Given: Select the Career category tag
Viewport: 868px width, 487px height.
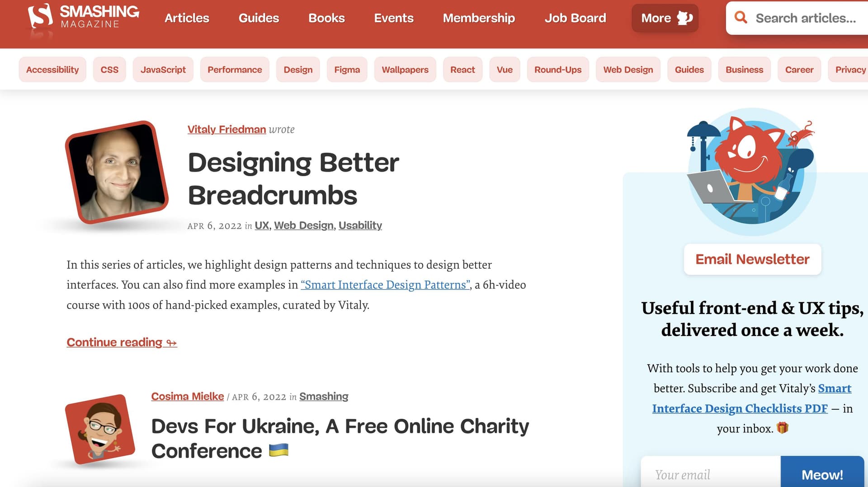Looking at the screenshot, I should pos(799,70).
